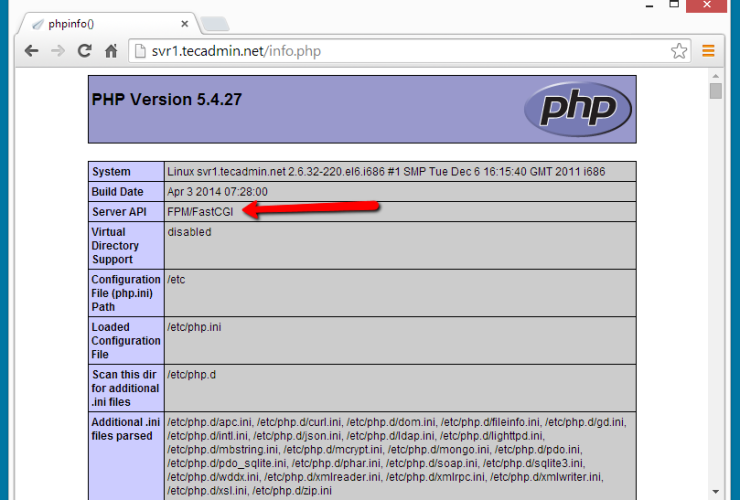Viewport: 740px width, 500px height.
Task: Click the PHP Version 5.4.27 heading
Action: click(167, 100)
